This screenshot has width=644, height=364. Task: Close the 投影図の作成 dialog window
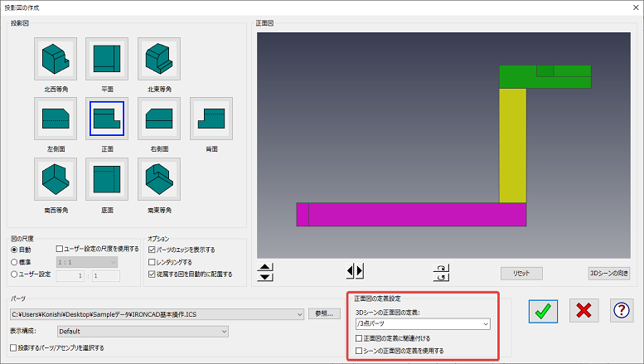pos(636,7)
